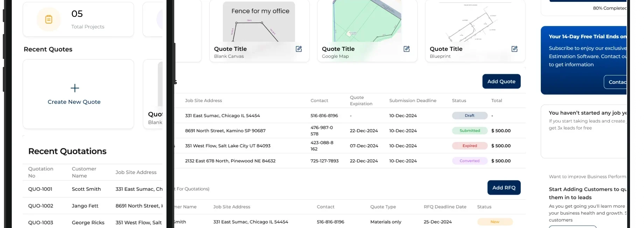Click customer name George Ricks

pos(88,223)
